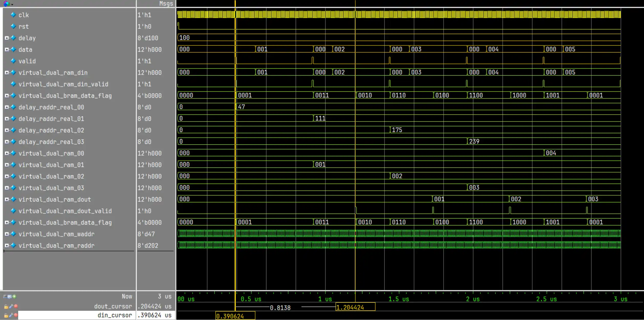The image size is (644, 320).
Task: Click the dout_cursor name label
Action: pyautogui.click(x=113, y=306)
